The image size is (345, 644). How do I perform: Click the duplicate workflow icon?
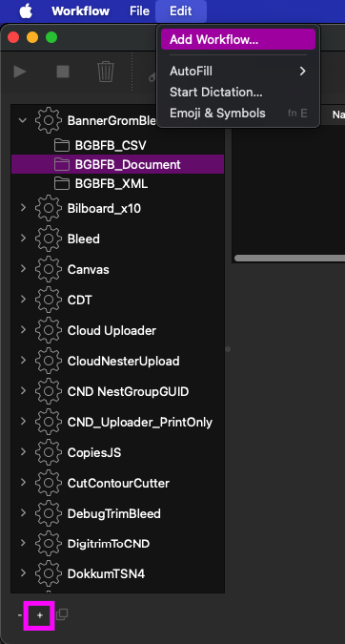click(x=62, y=614)
